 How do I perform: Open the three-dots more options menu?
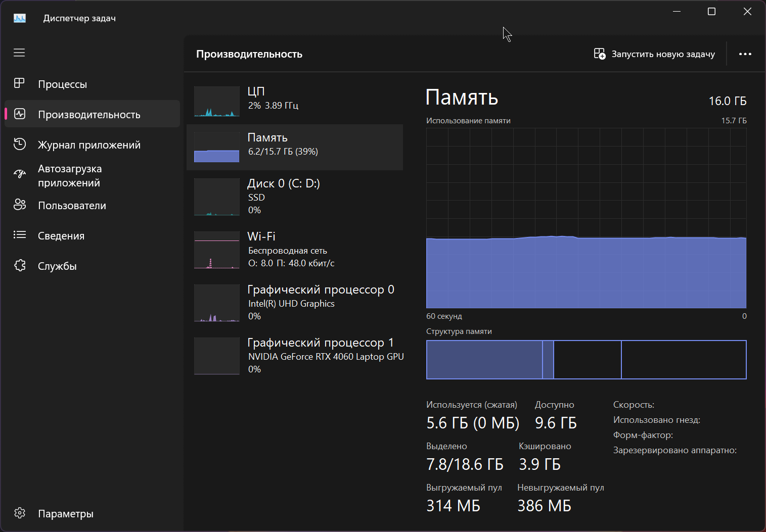[x=745, y=54]
